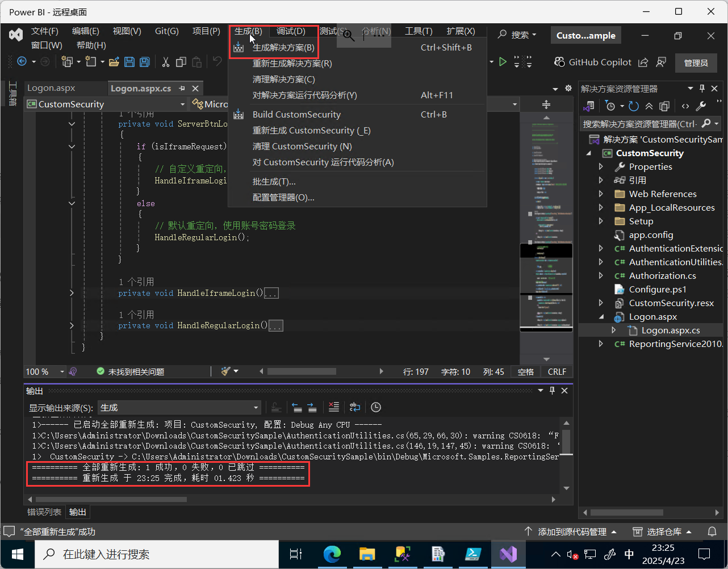Click Solution Explorer Collapse All icon
Screen dimensions: 728x569
(x=649, y=106)
